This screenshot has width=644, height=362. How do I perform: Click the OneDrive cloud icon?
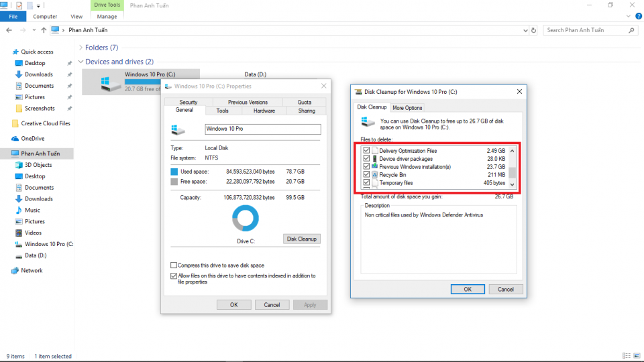pyautogui.click(x=15, y=139)
